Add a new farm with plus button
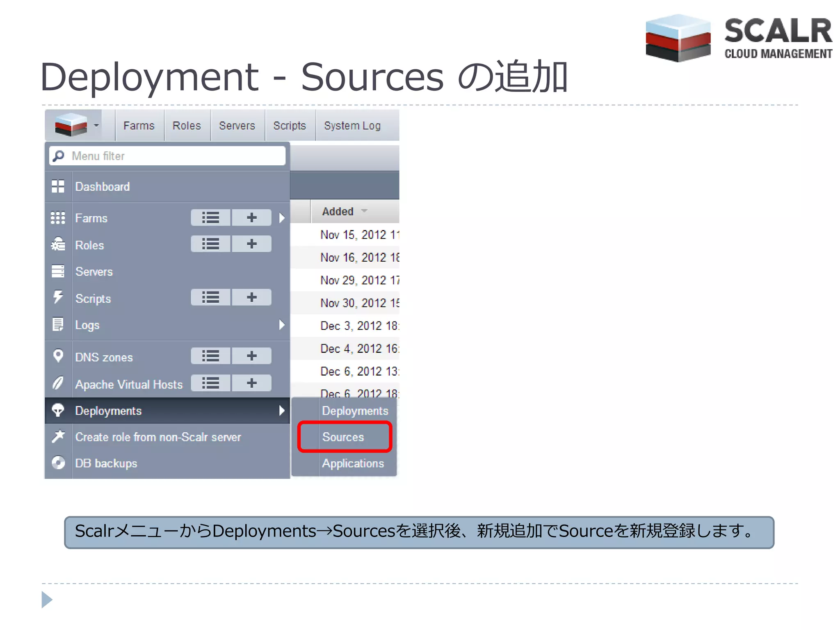This screenshot has width=840, height=630. [x=252, y=217]
